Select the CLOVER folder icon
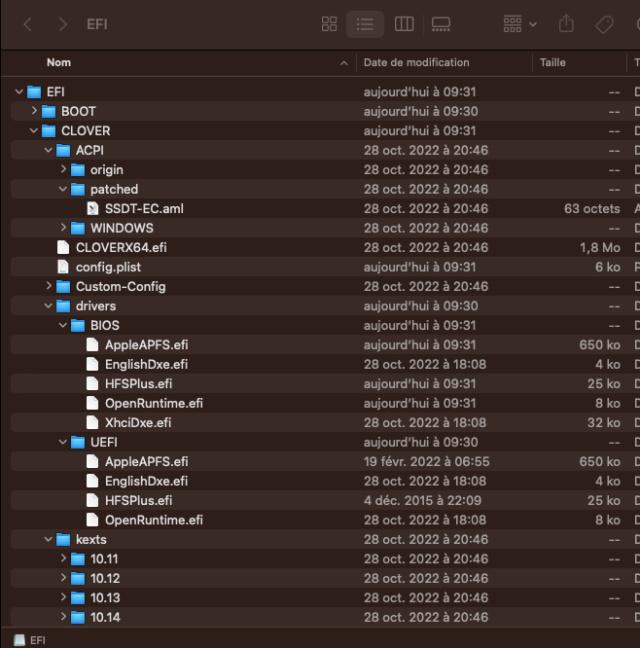This screenshot has height=648, width=640. point(49,131)
